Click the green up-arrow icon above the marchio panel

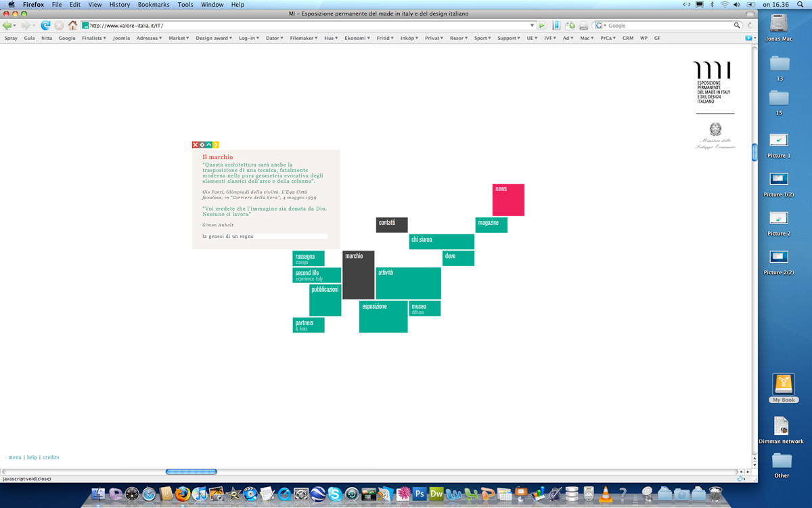(x=209, y=145)
